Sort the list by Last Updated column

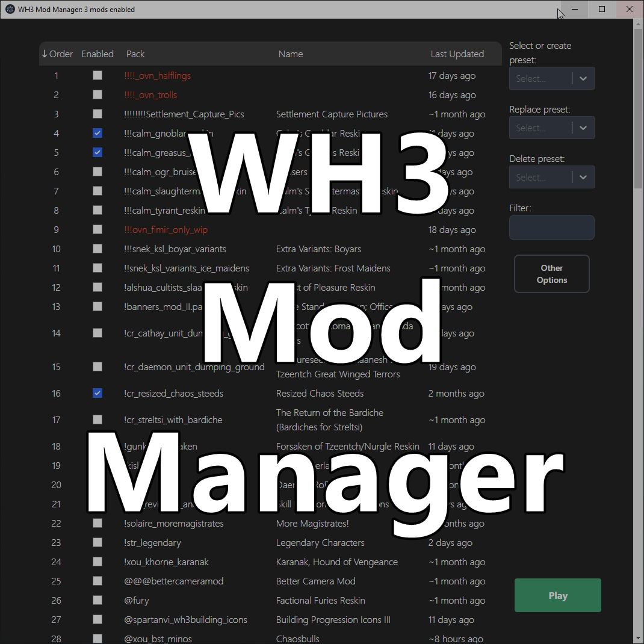tap(457, 54)
